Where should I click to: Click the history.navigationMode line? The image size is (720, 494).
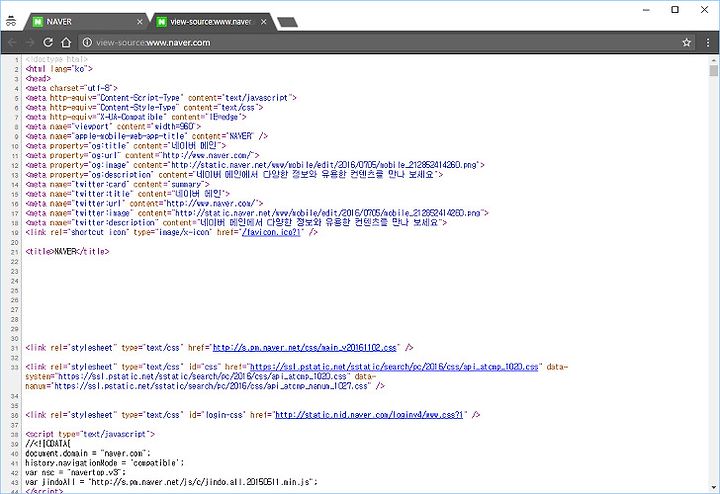(x=104, y=463)
